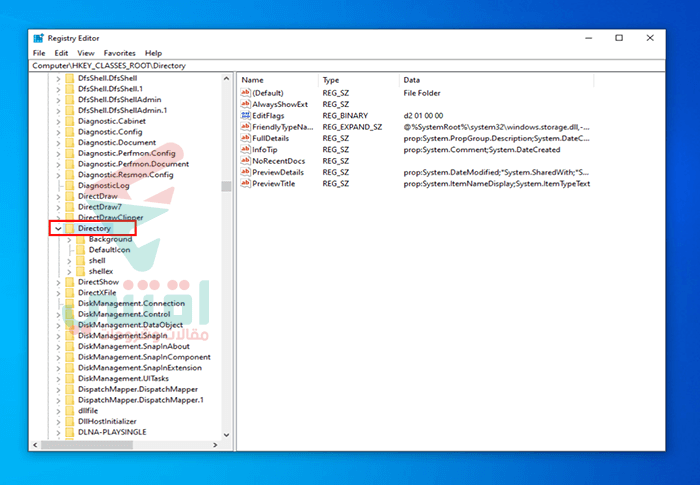Click the AlwaysShowExt string value icon
The height and width of the screenshot is (485, 700).
point(246,104)
